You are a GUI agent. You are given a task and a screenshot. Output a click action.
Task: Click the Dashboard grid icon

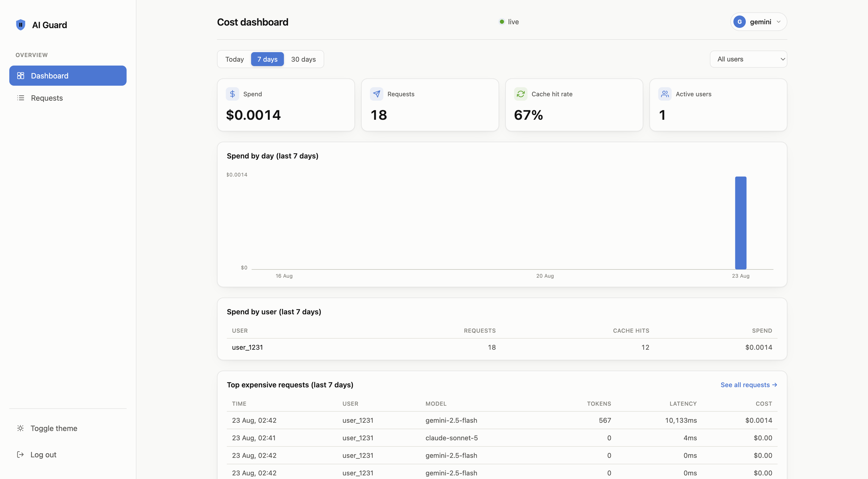point(21,76)
